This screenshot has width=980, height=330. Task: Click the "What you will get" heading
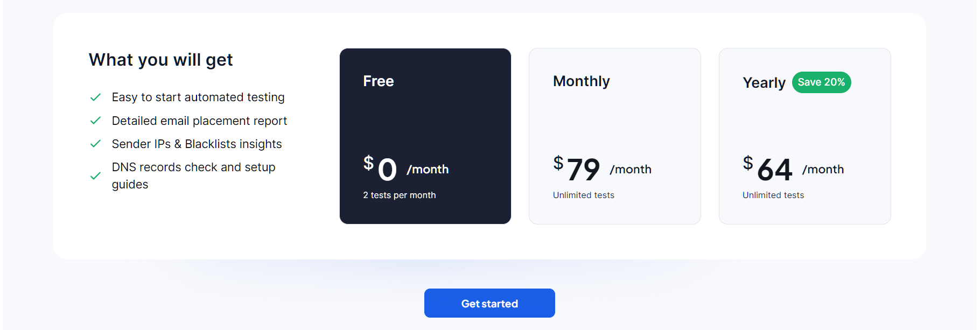[x=160, y=60]
